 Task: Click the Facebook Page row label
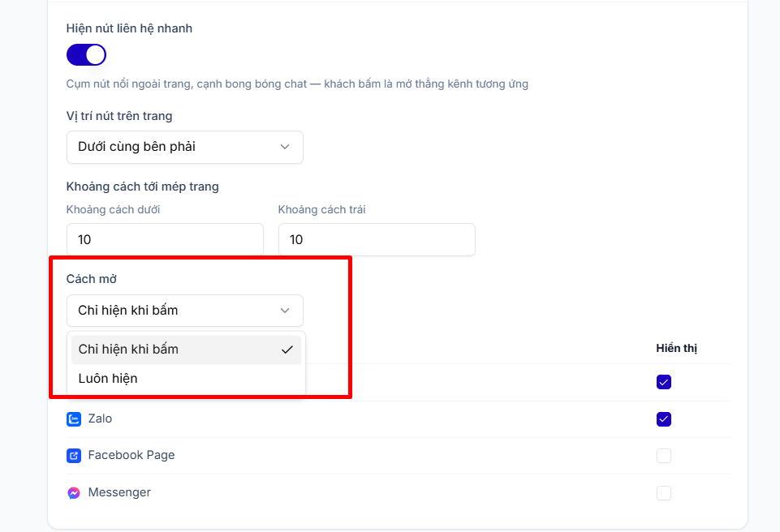(131, 455)
